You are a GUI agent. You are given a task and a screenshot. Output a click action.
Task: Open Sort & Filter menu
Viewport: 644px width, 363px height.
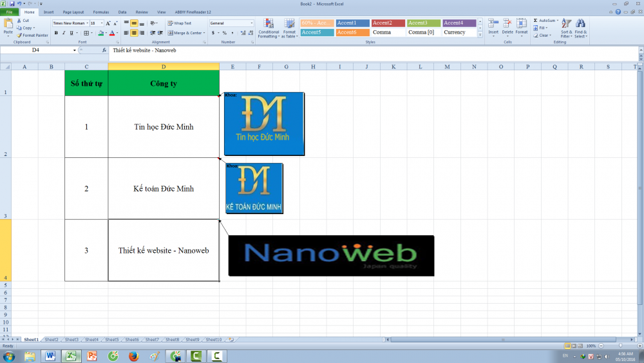point(566,28)
